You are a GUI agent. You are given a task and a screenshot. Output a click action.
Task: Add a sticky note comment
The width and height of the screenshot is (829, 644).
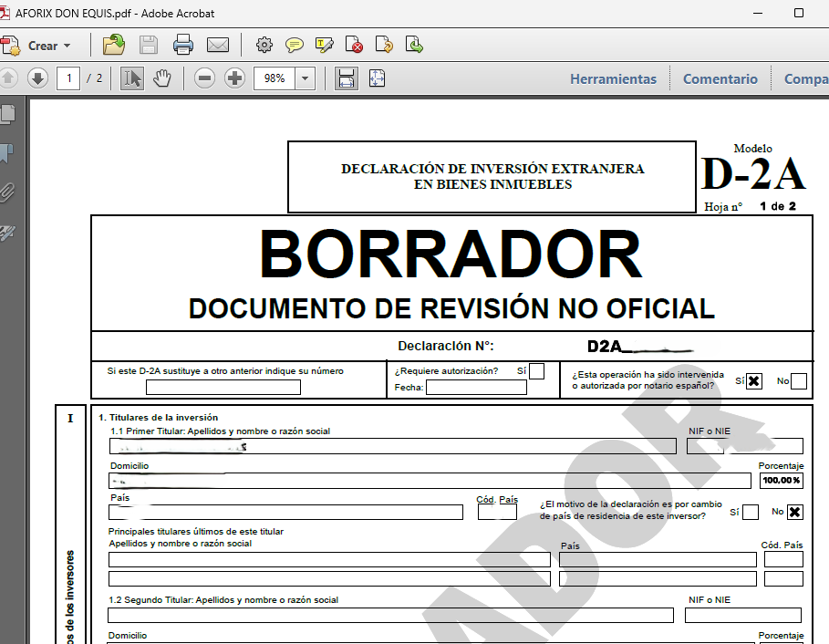point(294,45)
